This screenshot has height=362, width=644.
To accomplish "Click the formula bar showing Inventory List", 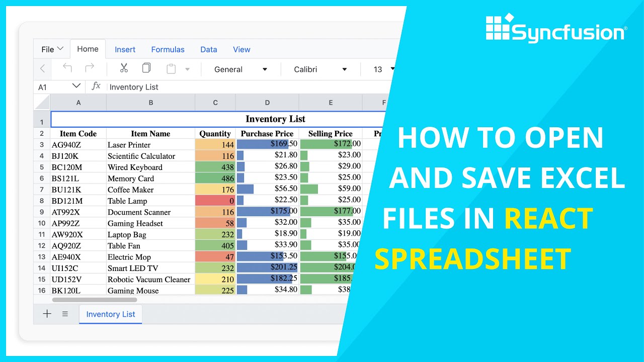I will 247,87.
